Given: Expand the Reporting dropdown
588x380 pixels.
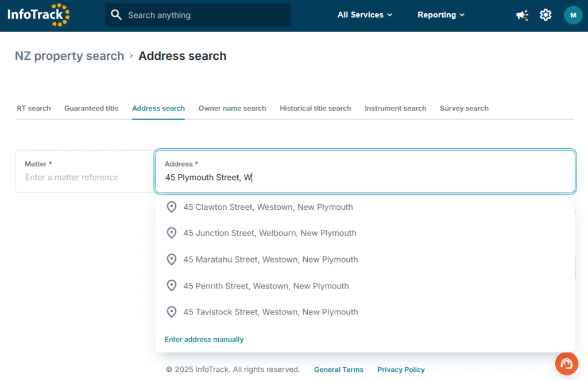Looking at the screenshot, I should tap(440, 15).
